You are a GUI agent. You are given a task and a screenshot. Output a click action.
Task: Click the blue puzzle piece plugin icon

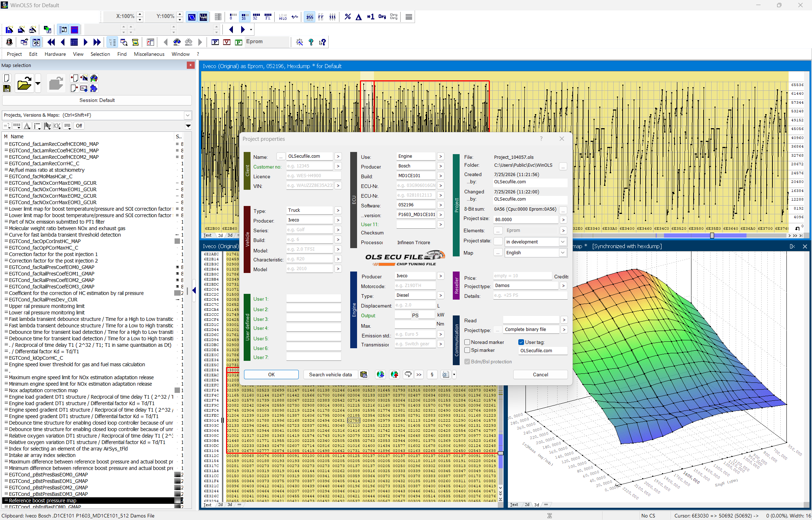[94, 88]
